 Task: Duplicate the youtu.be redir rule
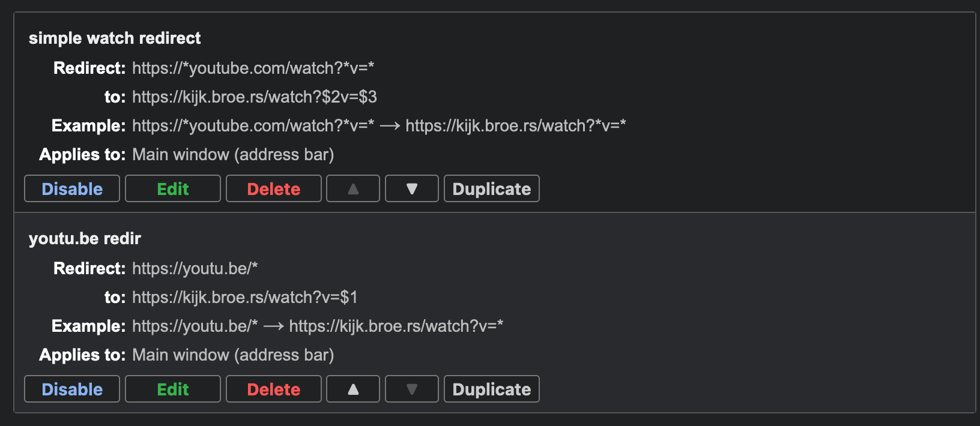[492, 389]
